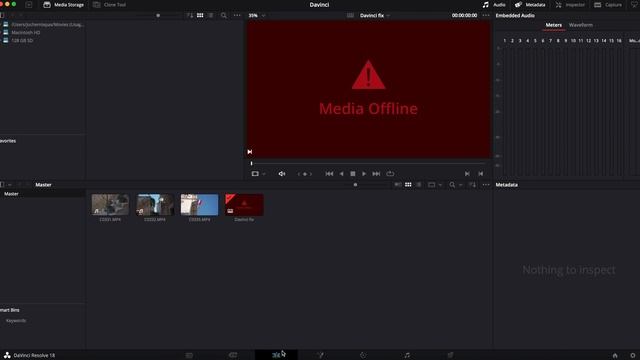This screenshot has width=640, height=360.
Task: Switch media storage to thumbnail view
Action: [x=200, y=16]
